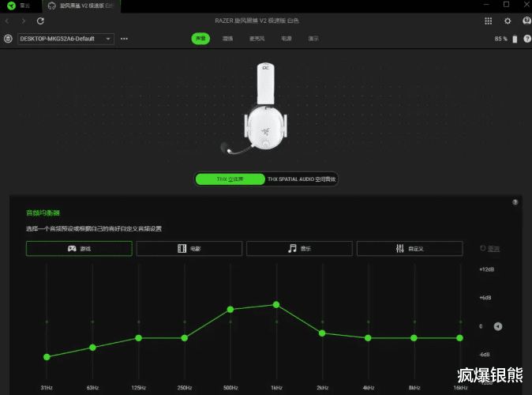Click the 250Hz equalizer band handle
This screenshot has width=532, height=395.
click(184, 338)
